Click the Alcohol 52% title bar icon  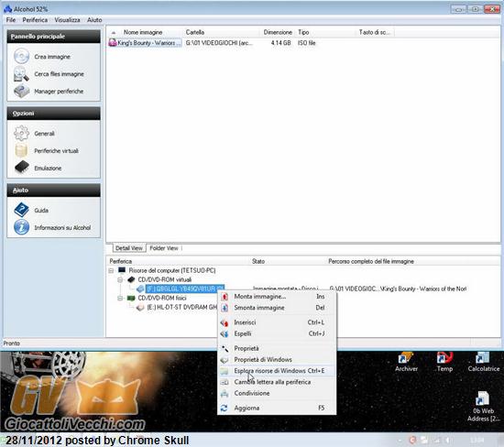7,9
